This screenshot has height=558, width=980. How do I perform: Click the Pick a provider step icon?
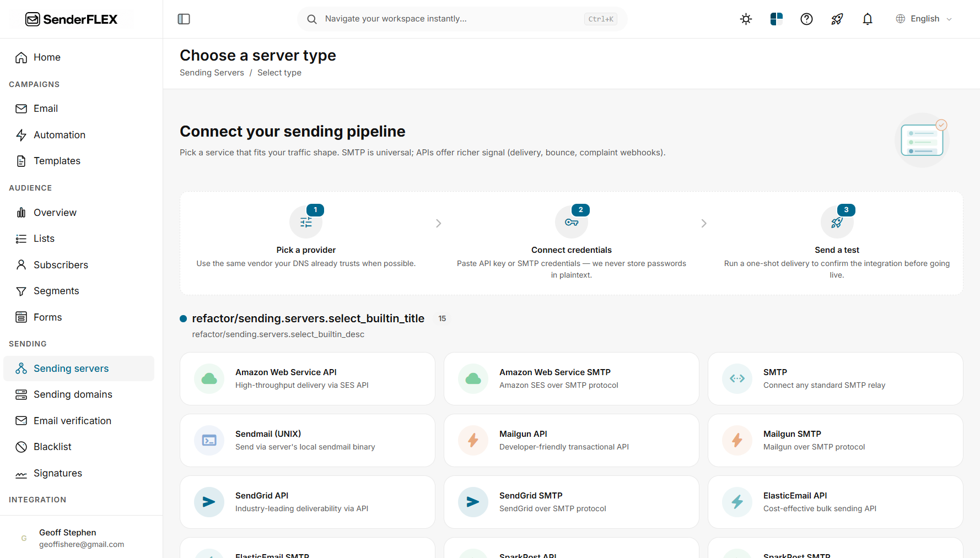click(x=306, y=222)
